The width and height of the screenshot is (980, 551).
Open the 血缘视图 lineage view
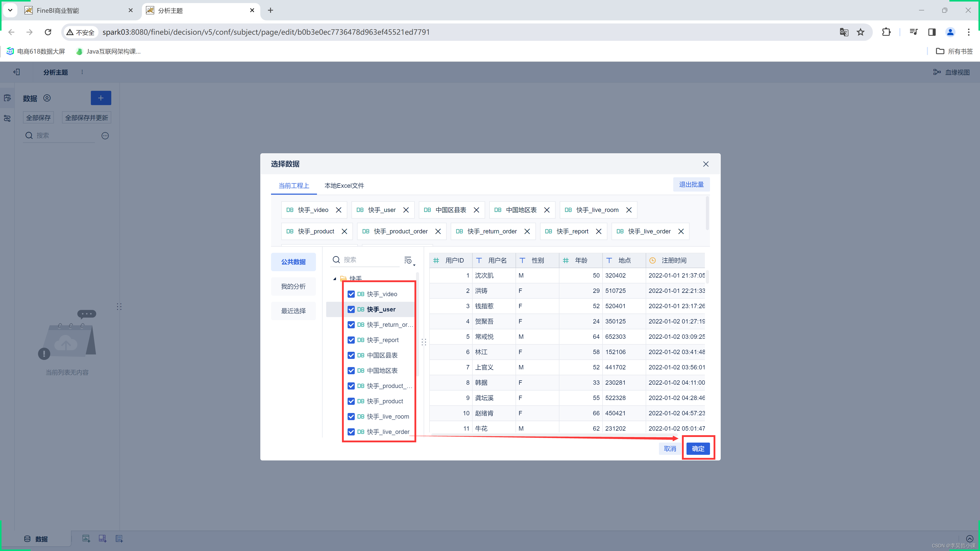(x=951, y=72)
